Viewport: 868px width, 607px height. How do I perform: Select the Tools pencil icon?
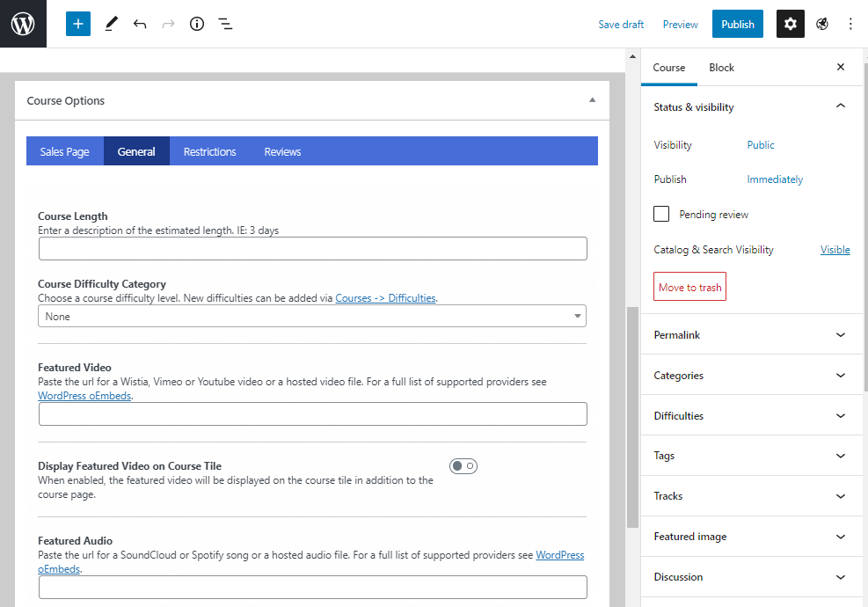(111, 24)
